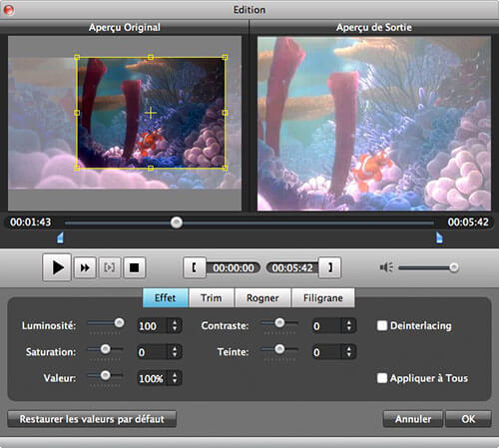The height and width of the screenshot is (448, 499).
Task: Click the blue trim end marker
Action: pyautogui.click(x=439, y=237)
